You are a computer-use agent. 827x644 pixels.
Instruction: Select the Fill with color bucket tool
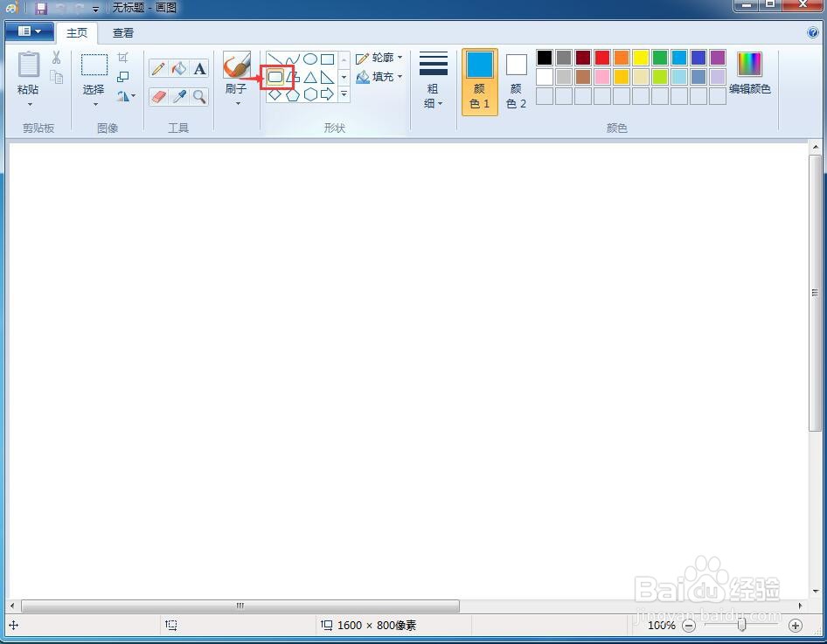click(x=179, y=68)
